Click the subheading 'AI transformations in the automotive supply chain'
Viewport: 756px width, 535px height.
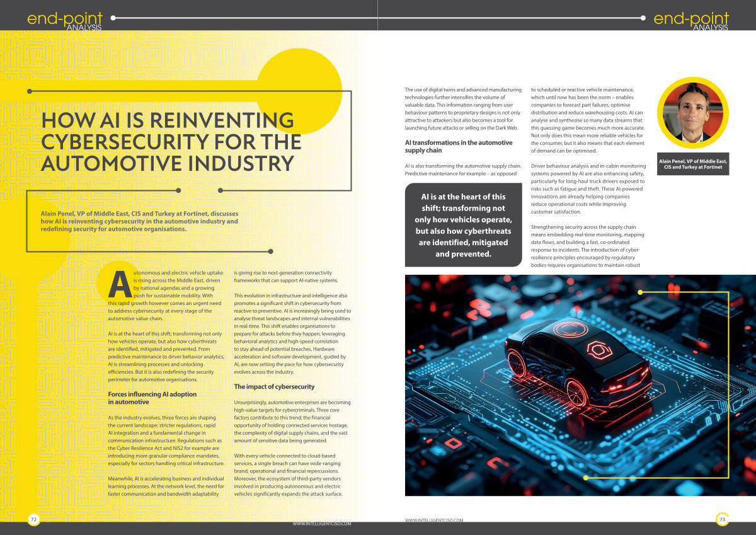458,146
